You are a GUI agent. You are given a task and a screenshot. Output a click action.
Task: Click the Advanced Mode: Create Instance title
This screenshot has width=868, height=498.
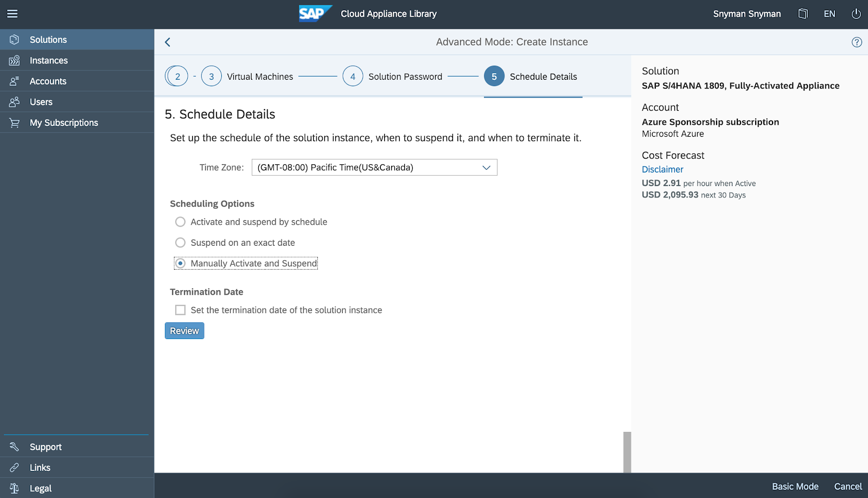point(512,42)
